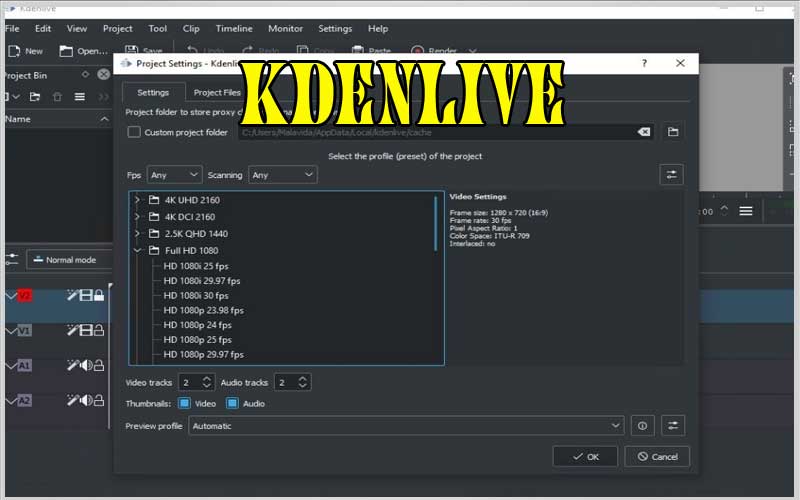This screenshot has height=500, width=800.
Task: Click the Render button in toolbar
Action: [434, 51]
